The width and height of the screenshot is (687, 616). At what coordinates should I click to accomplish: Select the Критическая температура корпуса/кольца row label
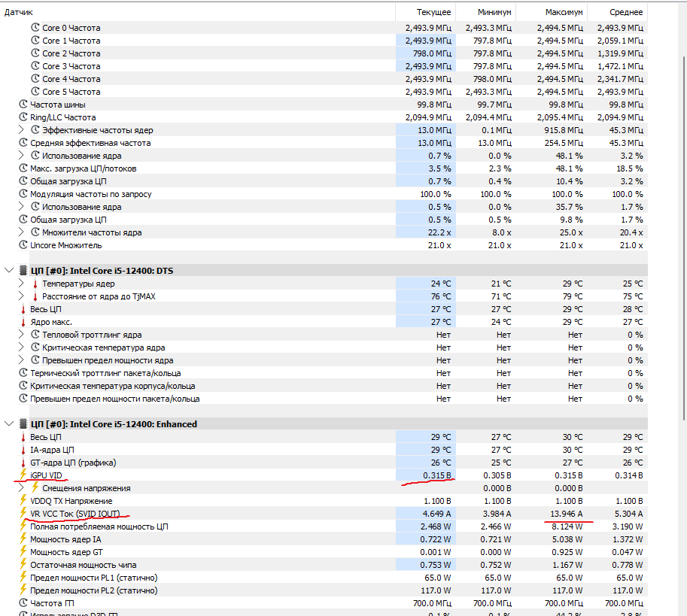[x=113, y=386]
